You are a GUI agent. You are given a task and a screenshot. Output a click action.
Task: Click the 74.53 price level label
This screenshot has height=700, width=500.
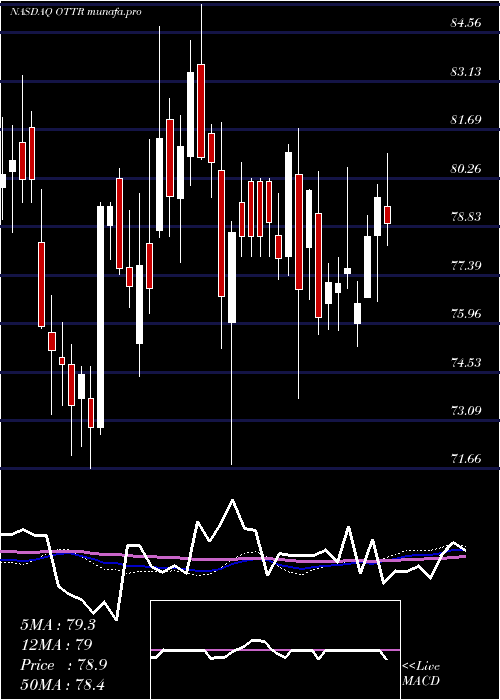tap(466, 362)
